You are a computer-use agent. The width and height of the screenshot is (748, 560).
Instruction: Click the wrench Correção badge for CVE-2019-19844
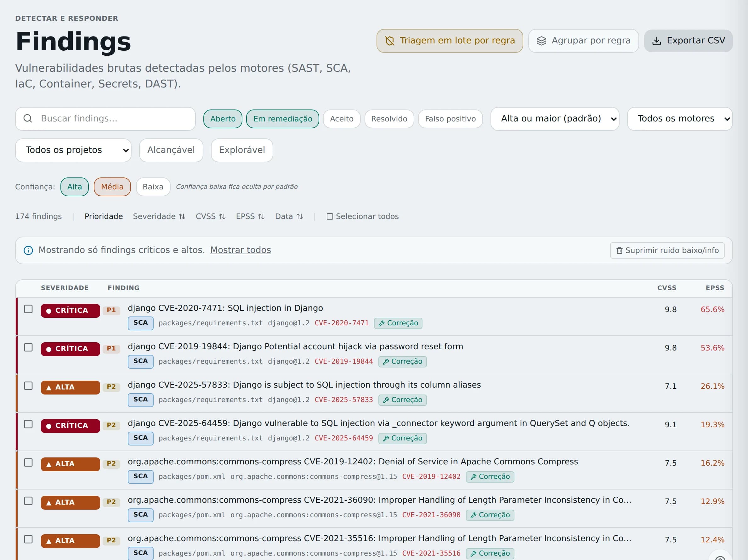[x=402, y=361]
